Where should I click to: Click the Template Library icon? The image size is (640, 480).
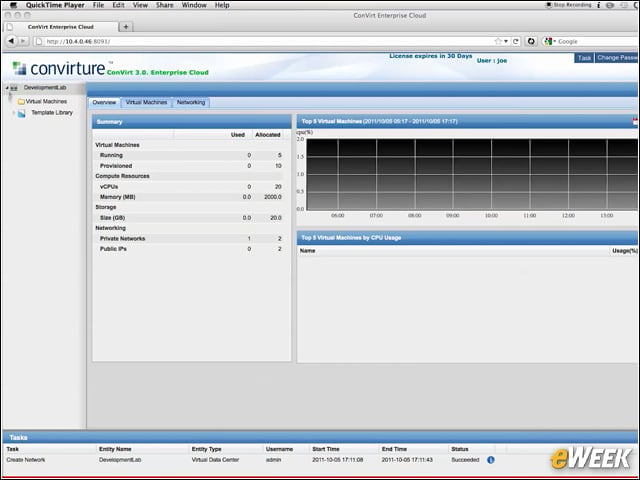(x=22, y=113)
